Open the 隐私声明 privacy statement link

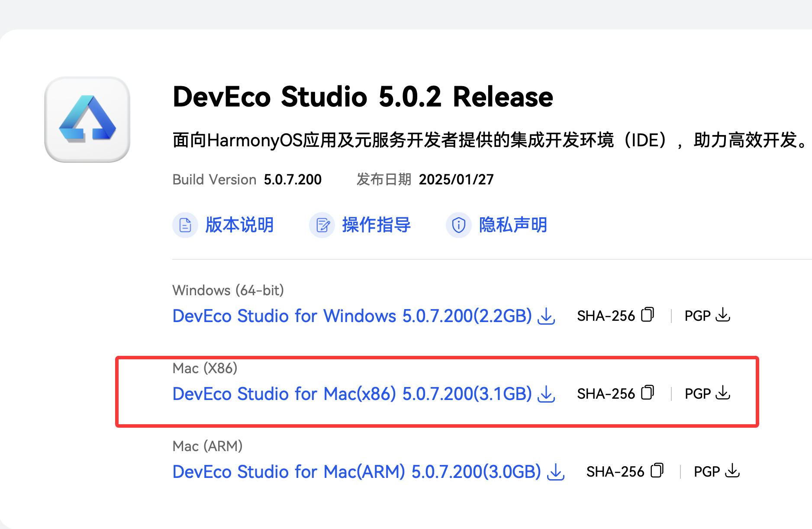click(x=513, y=225)
